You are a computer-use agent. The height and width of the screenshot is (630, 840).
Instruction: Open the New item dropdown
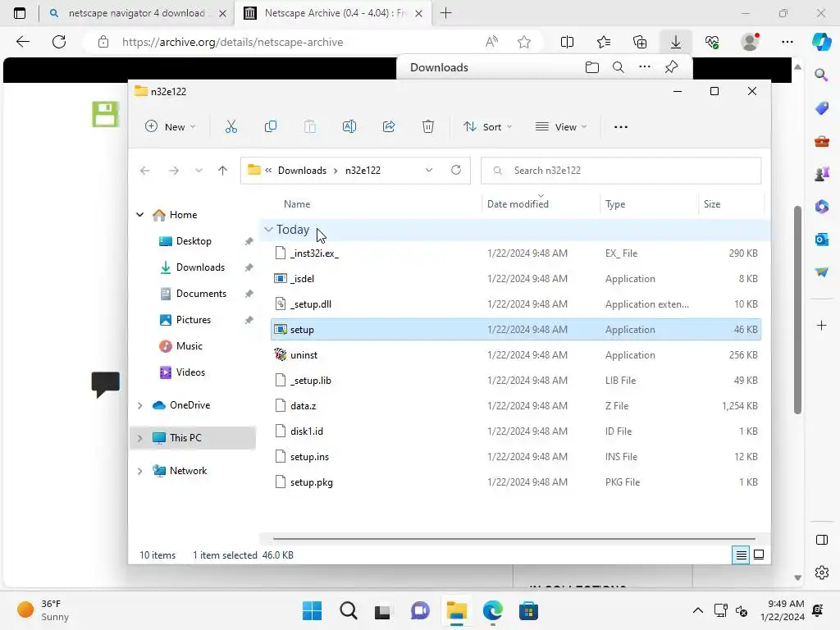click(171, 127)
